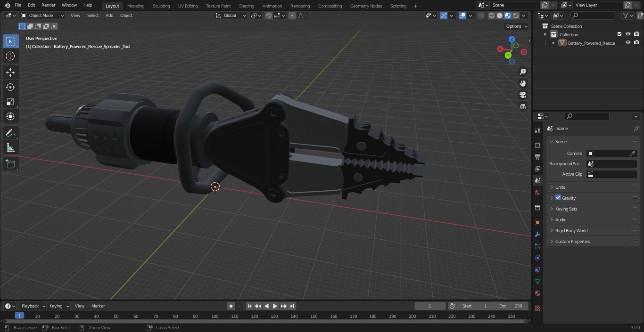Hide Battery_Powered_Rescue object with eye icon
The image size is (644, 332).
click(x=628, y=43)
